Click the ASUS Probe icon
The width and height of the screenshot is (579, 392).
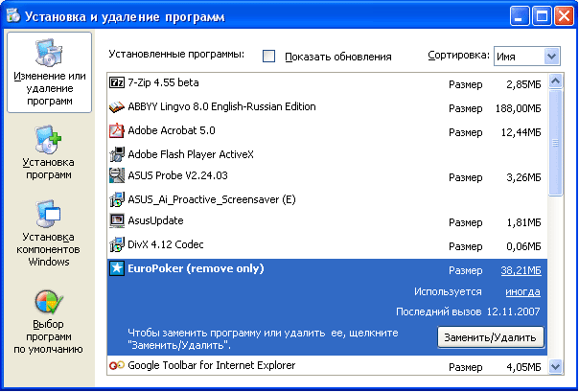(117, 175)
